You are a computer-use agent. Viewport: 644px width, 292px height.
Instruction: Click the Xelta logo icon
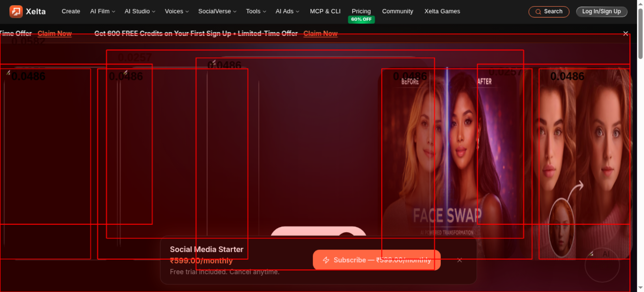point(16,12)
